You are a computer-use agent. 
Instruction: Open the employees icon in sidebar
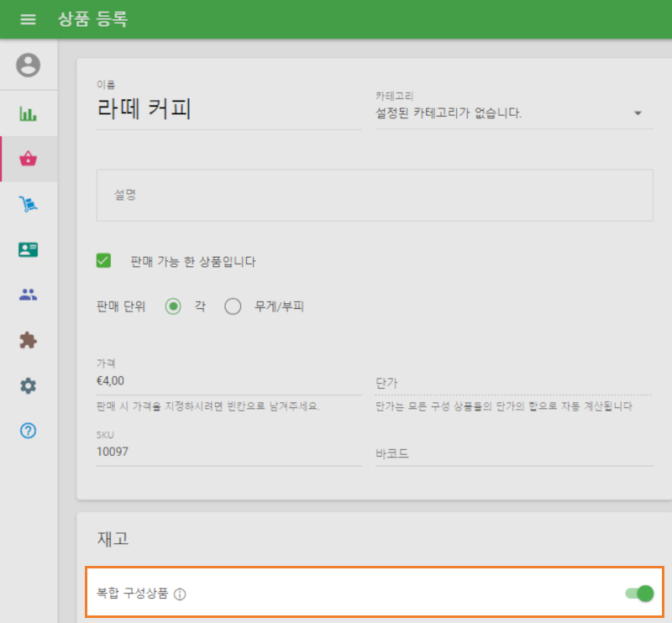pos(29,294)
